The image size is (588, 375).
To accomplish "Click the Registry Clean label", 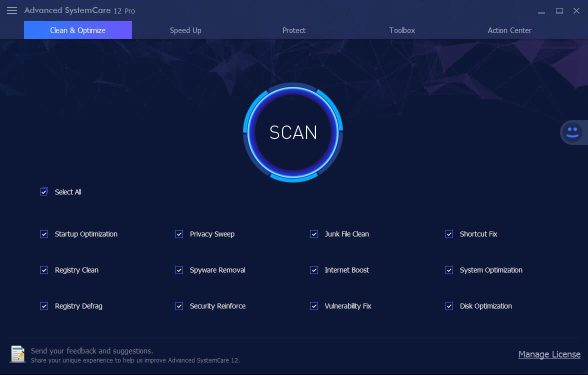I will coord(77,270).
